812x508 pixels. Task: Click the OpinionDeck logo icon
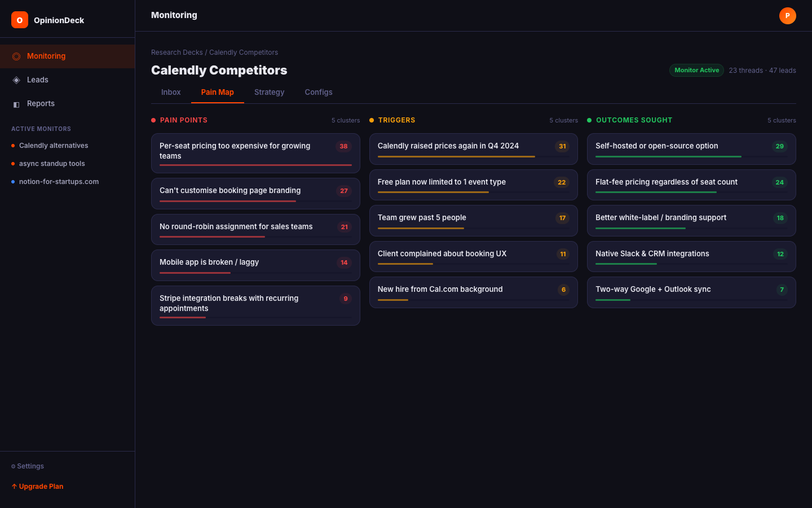19,20
